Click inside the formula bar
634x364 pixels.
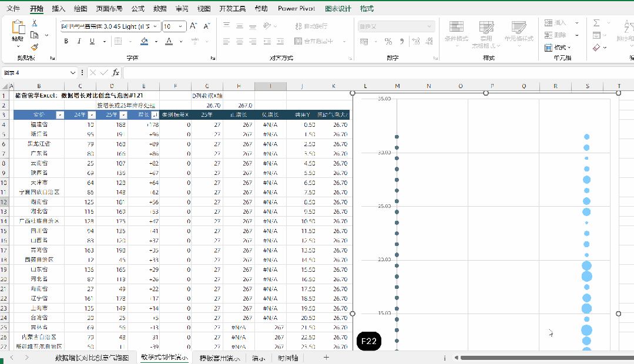click(x=378, y=73)
